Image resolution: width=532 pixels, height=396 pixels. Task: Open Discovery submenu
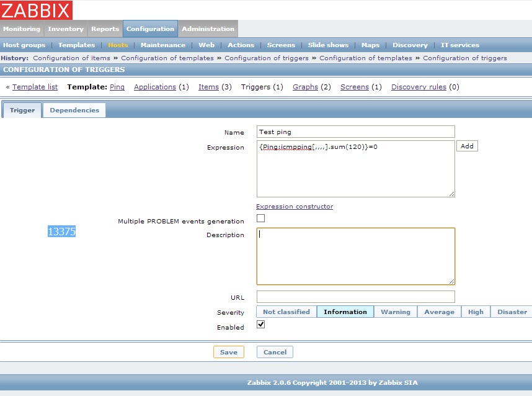pos(410,45)
